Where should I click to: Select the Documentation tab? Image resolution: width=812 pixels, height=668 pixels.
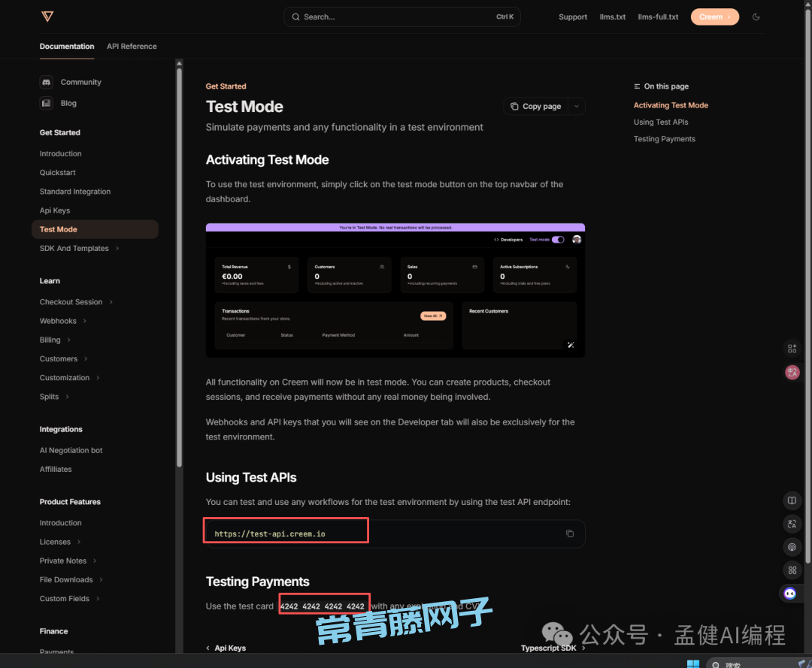67,47
